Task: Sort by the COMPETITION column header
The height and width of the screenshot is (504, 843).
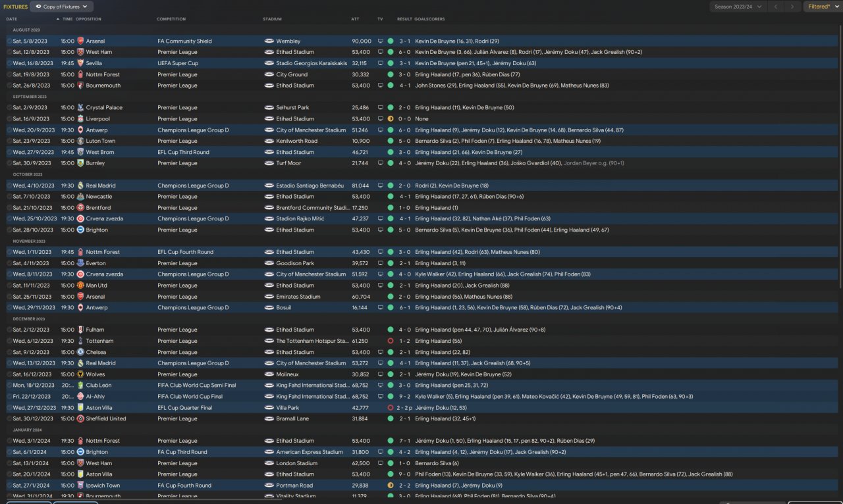Action: (x=171, y=19)
